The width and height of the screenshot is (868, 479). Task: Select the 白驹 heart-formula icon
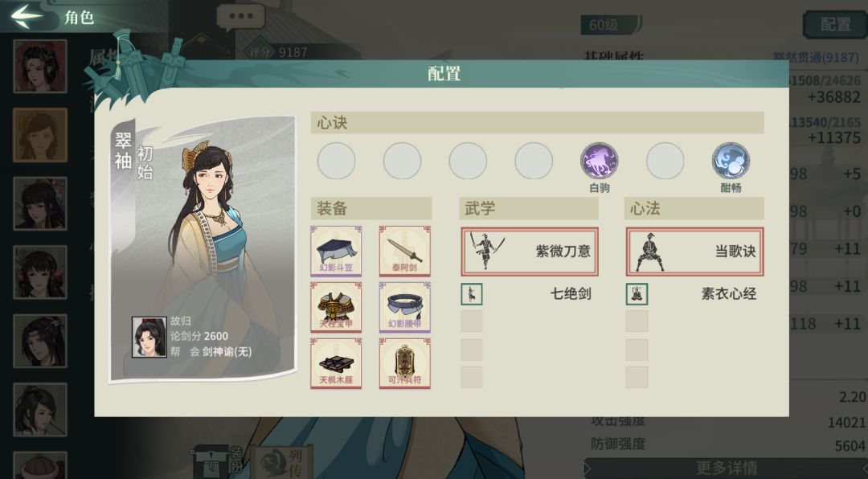click(599, 161)
